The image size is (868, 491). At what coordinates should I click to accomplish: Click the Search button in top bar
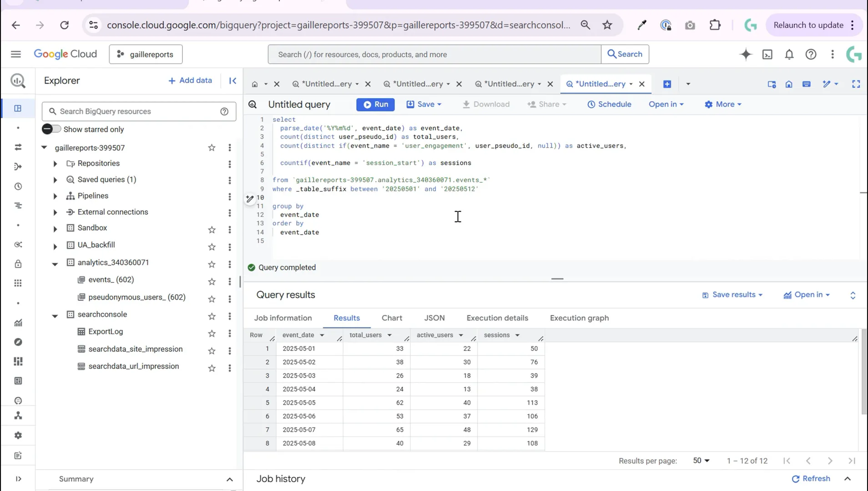(625, 54)
